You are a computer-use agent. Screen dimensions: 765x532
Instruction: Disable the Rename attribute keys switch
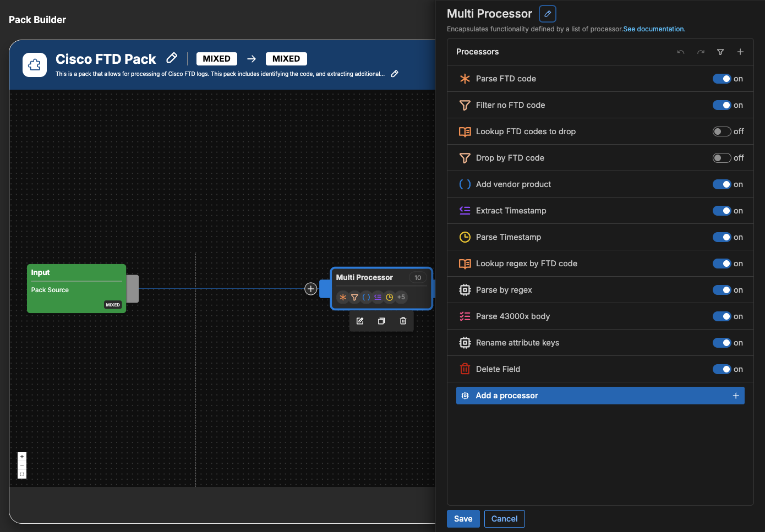(722, 343)
